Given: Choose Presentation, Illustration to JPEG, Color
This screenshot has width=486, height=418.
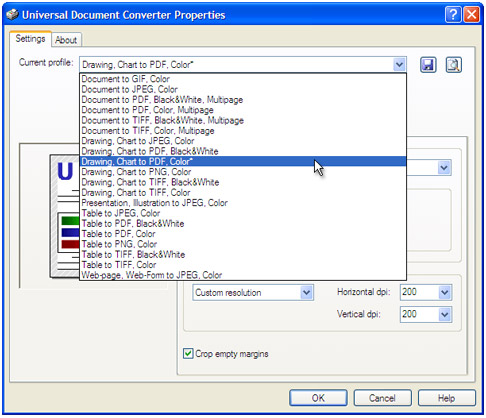Looking at the screenshot, I should pos(243,203).
